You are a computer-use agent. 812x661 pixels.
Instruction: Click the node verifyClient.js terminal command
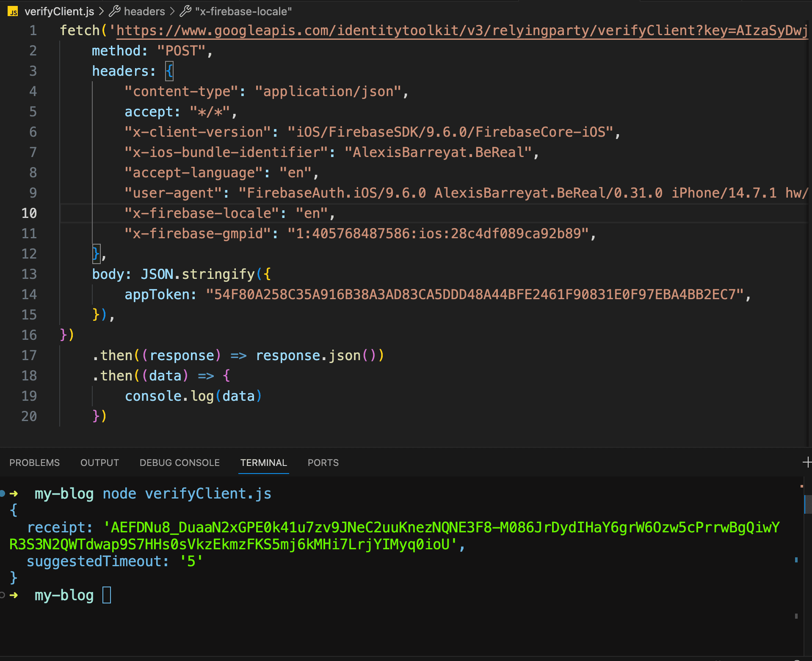tap(187, 494)
